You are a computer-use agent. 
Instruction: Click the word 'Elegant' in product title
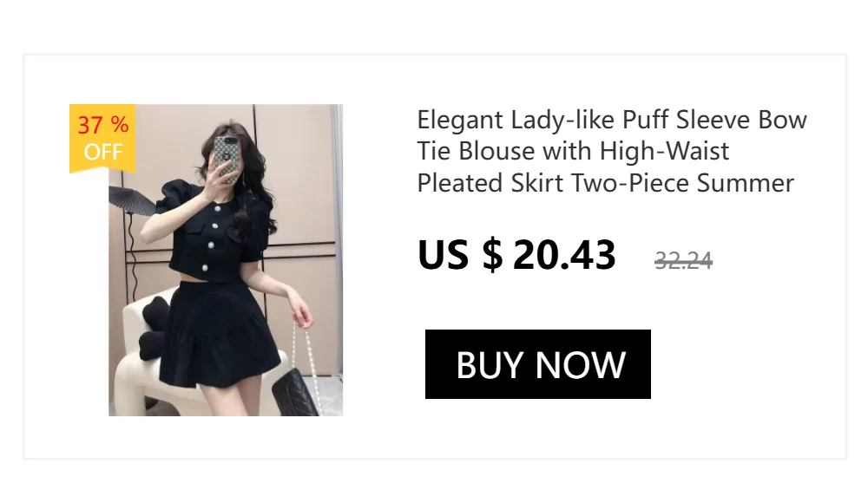[460, 121]
